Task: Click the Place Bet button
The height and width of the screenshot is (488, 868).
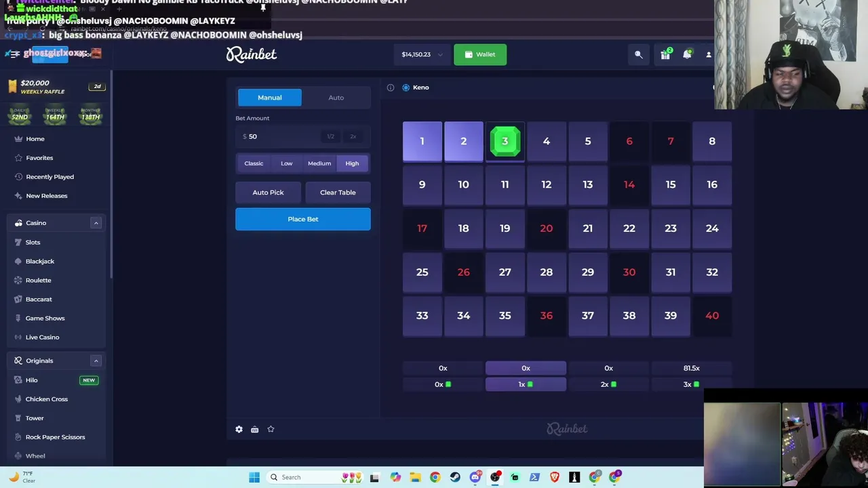Action: 303,219
